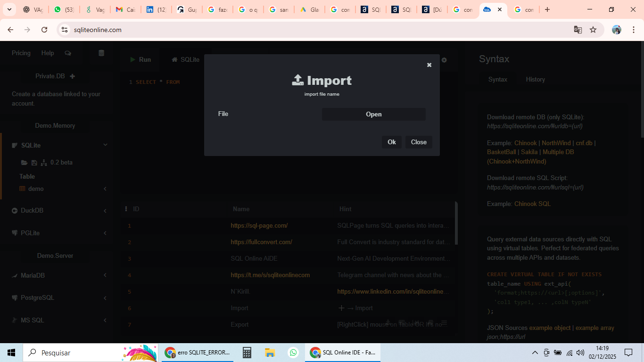Open the cnf.db example link

pyautogui.click(x=584, y=143)
